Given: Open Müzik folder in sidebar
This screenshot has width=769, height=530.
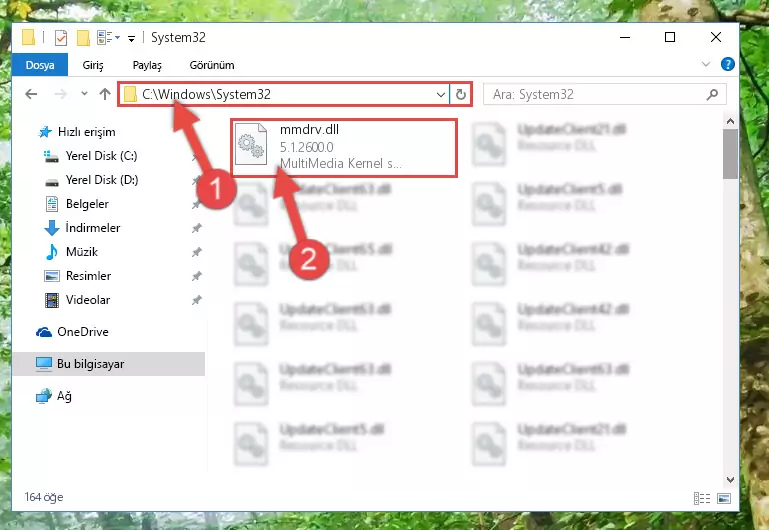Looking at the screenshot, I should point(71,252).
